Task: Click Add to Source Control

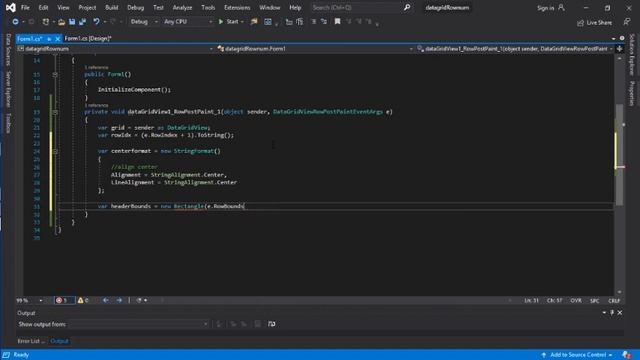Action: (577, 355)
